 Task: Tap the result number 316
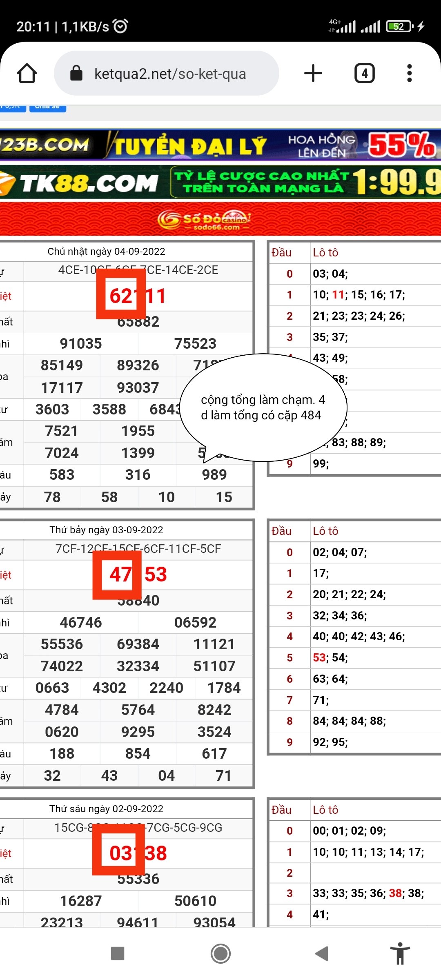[138, 475]
